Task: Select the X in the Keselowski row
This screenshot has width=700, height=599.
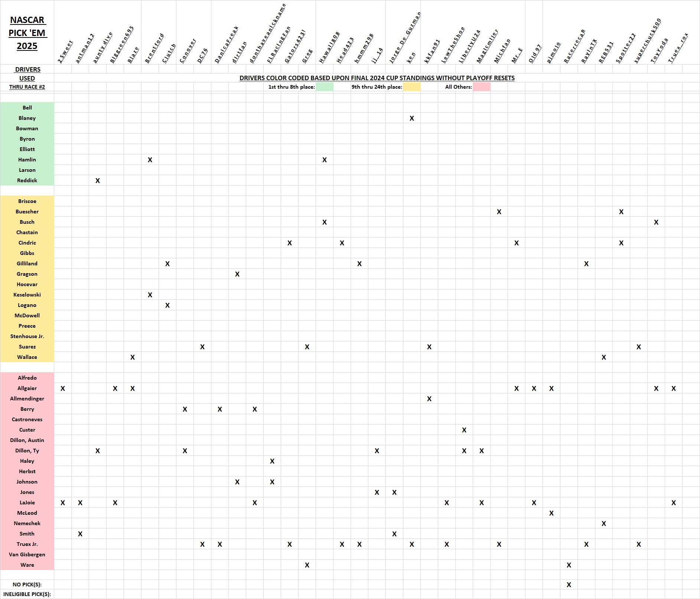Action: click(x=150, y=295)
